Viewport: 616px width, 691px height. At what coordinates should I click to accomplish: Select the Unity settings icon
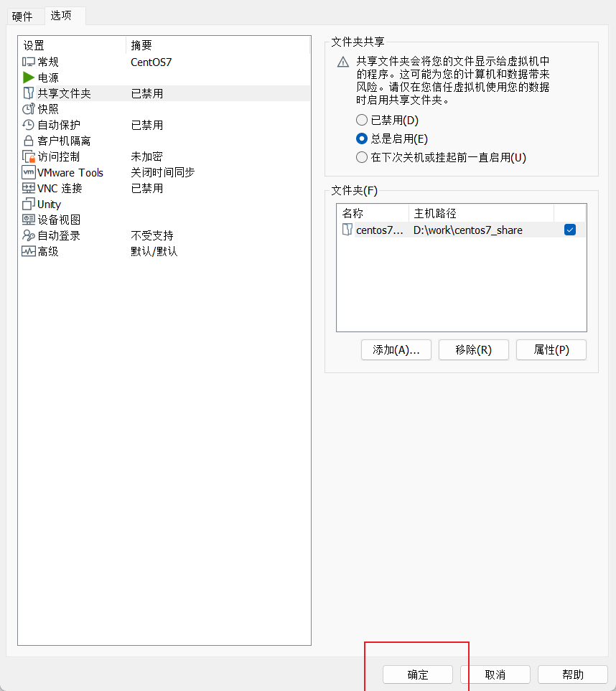click(x=29, y=204)
